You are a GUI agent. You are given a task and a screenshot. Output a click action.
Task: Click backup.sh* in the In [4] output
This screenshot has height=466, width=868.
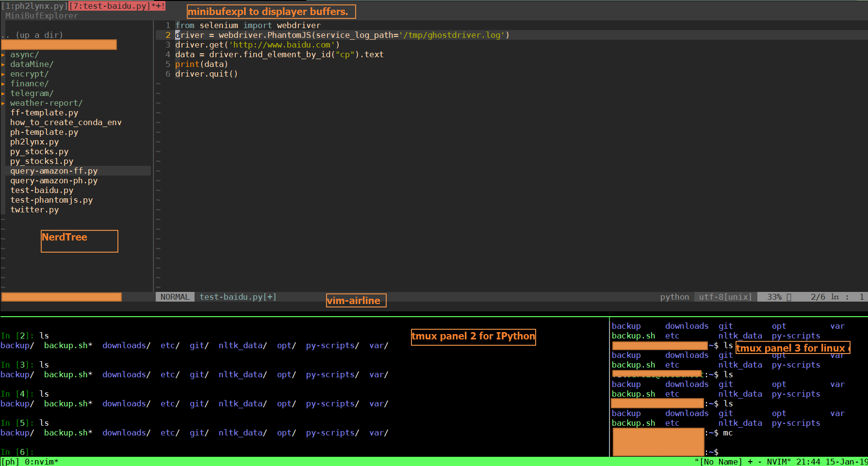click(68, 404)
